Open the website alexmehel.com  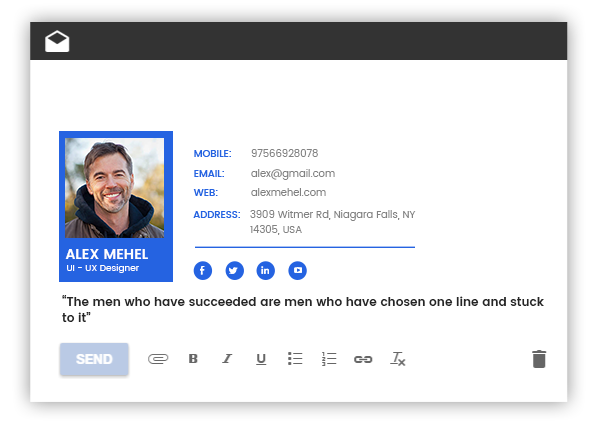tap(288, 192)
